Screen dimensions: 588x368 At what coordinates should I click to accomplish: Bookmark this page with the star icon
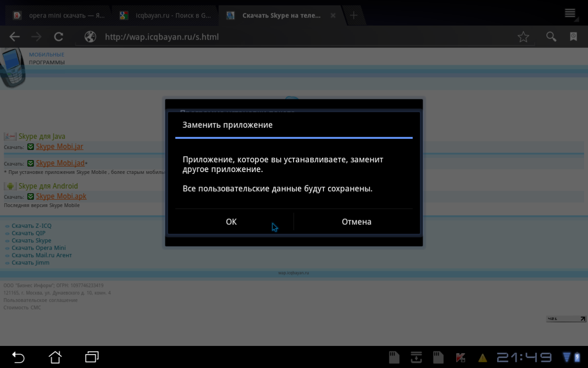tap(523, 37)
